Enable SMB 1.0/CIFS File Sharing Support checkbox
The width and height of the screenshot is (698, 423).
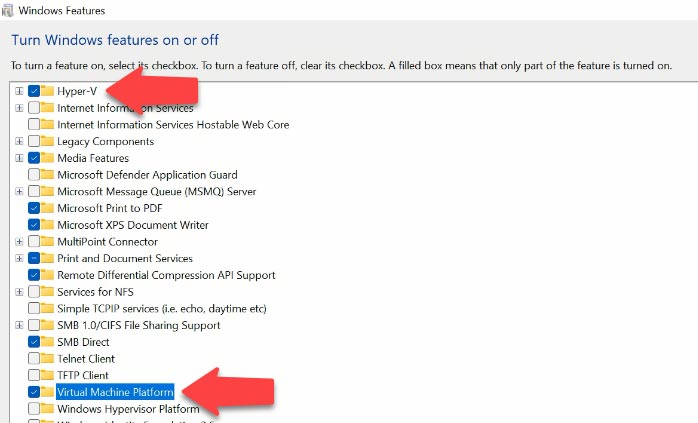[x=34, y=325]
